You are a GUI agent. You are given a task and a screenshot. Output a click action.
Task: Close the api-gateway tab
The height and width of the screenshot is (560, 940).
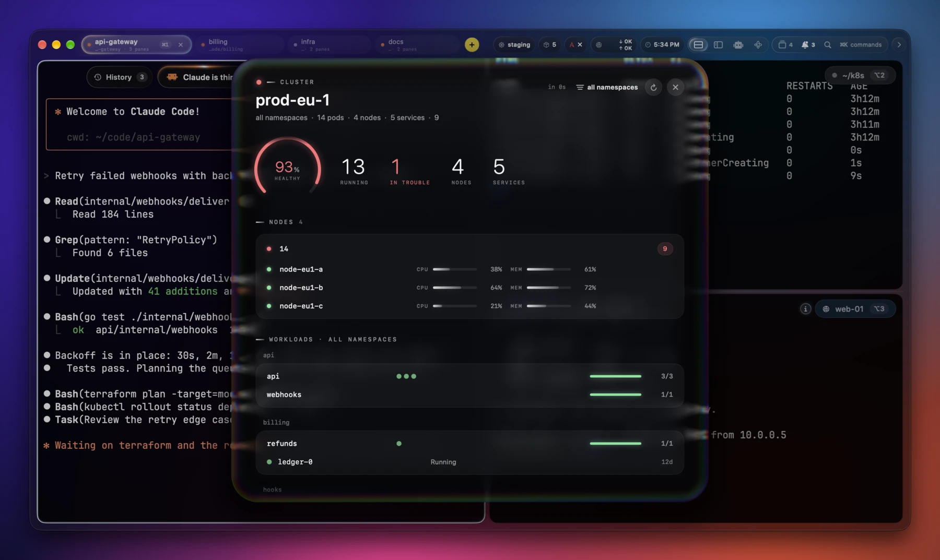point(181,45)
